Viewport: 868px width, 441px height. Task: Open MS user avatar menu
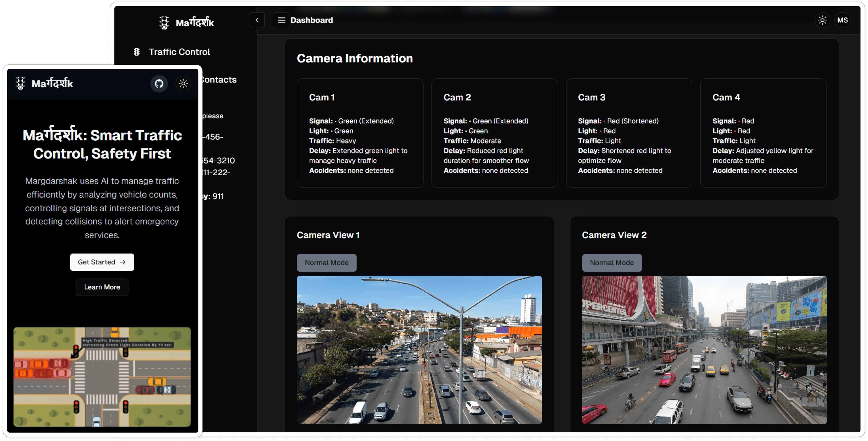(842, 20)
